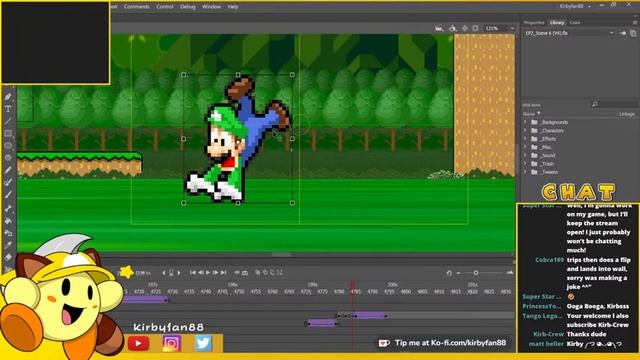Pin the current library
640x360 pixels.
623,33
